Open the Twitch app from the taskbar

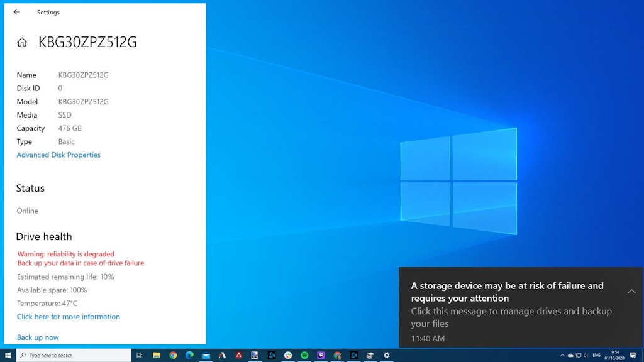(x=321, y=355)
